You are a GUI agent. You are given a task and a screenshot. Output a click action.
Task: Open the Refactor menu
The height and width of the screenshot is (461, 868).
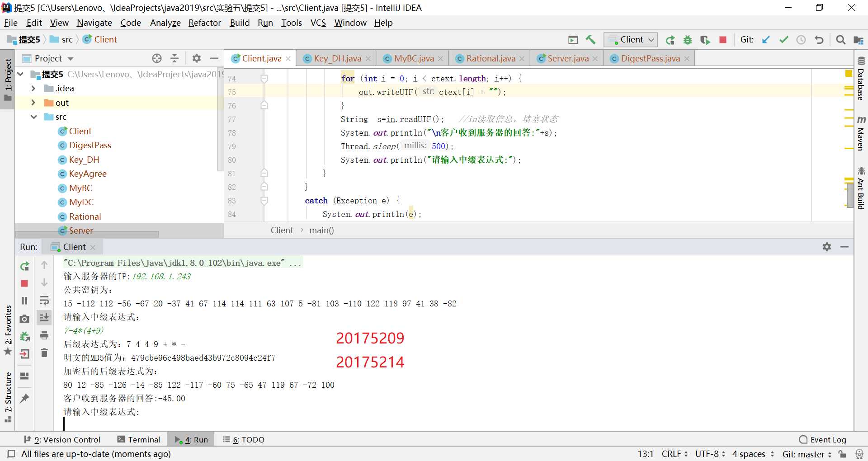[x=205, y=23]
